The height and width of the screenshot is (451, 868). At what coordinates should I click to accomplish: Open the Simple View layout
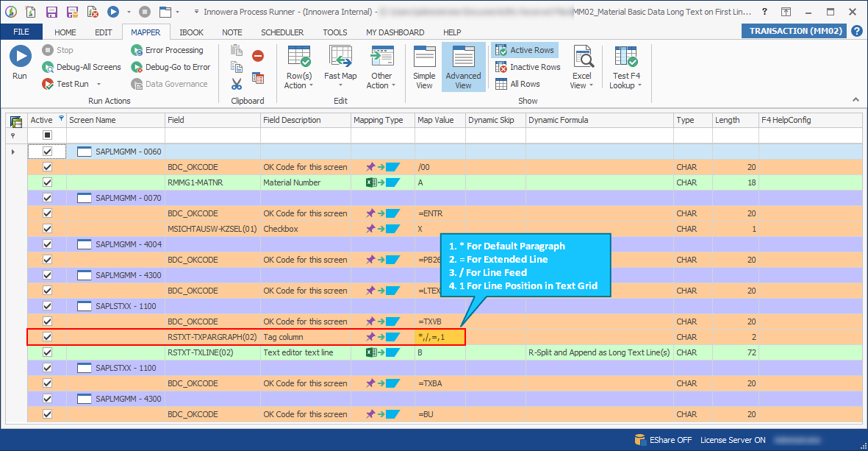click(424, 68)
